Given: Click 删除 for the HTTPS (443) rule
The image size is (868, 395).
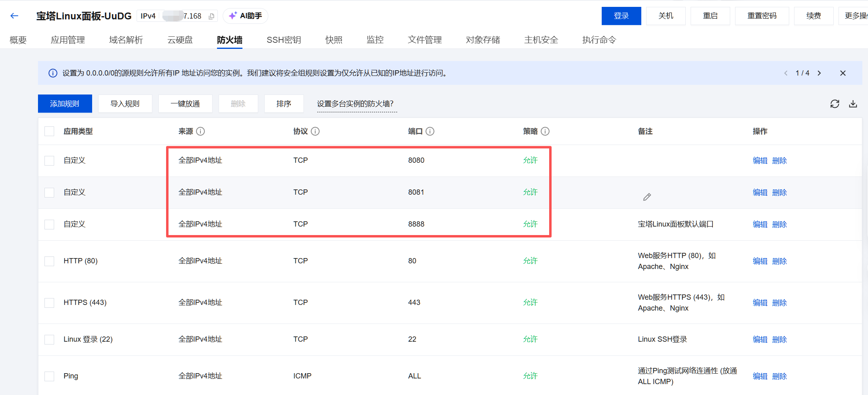Looking at the screenshot, I should [780, 303].
